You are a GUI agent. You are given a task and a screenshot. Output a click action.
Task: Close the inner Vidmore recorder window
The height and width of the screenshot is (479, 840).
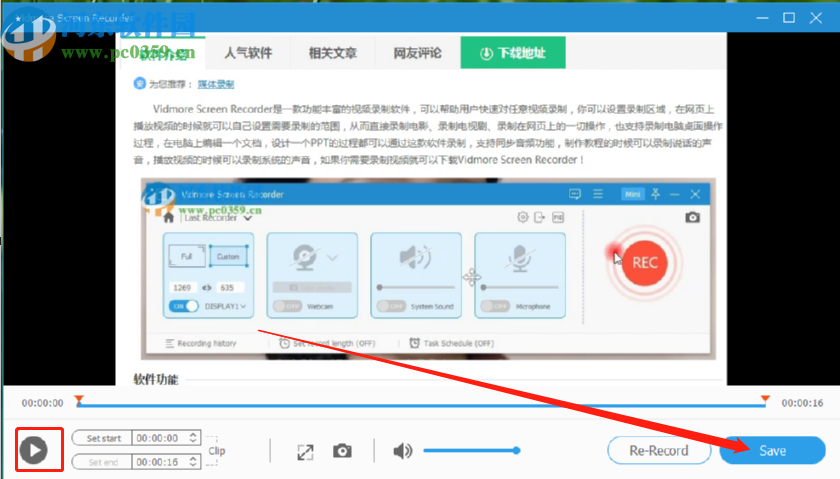coord(695,194)
